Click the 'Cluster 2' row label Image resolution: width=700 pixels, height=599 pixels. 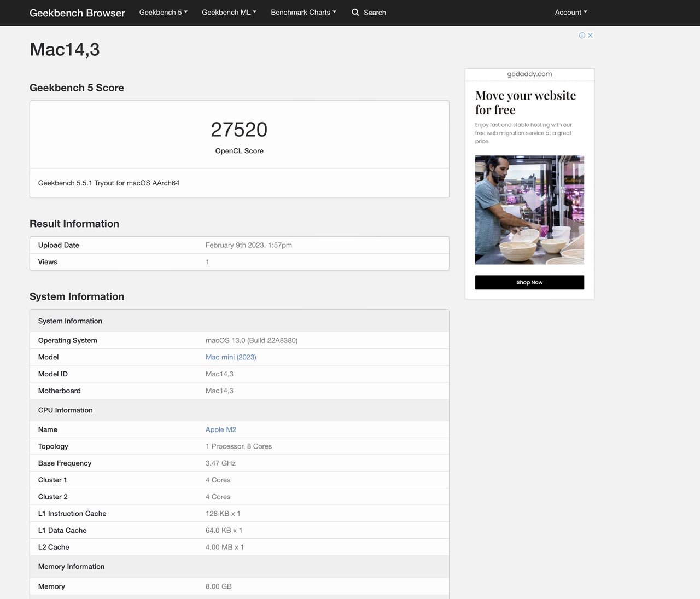pos(53,497)
